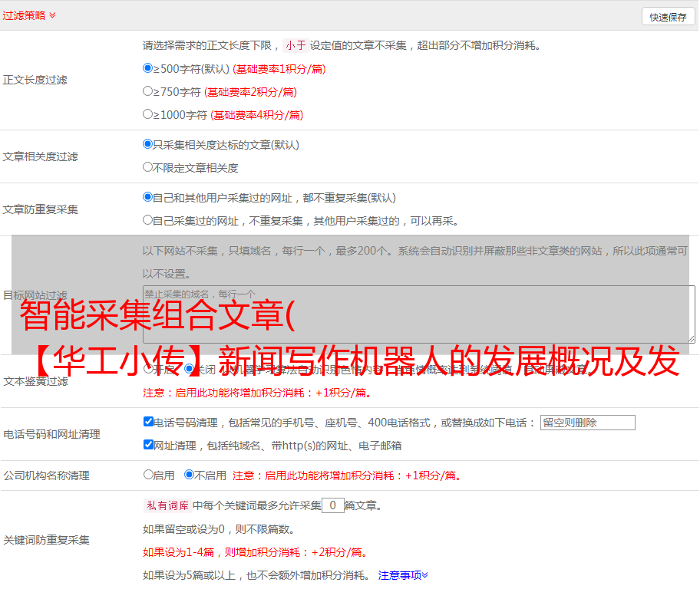Image resolution: width=700 pixels, height=589 pixels.
Task: Select 启用 for 公司机构名称清理
Action: 148,474
